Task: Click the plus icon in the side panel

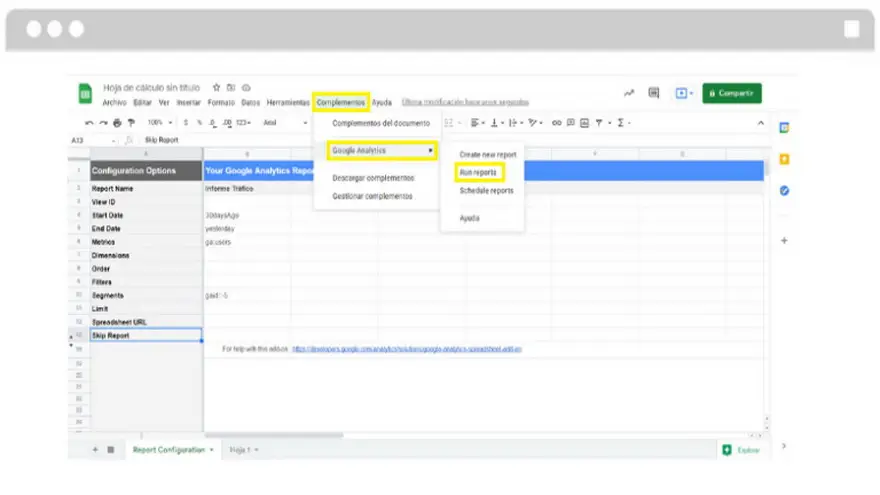Action: tap(784, 240)
